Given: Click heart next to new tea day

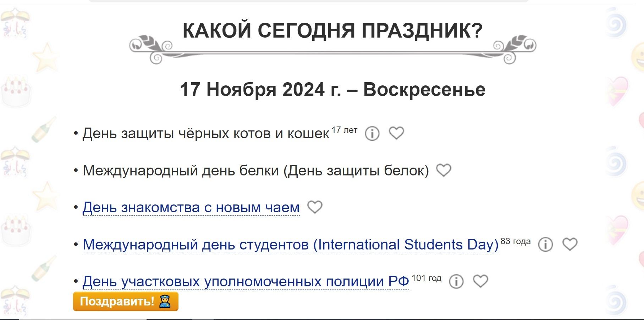Looking at the screenshot, I should (x=315, y=207).
